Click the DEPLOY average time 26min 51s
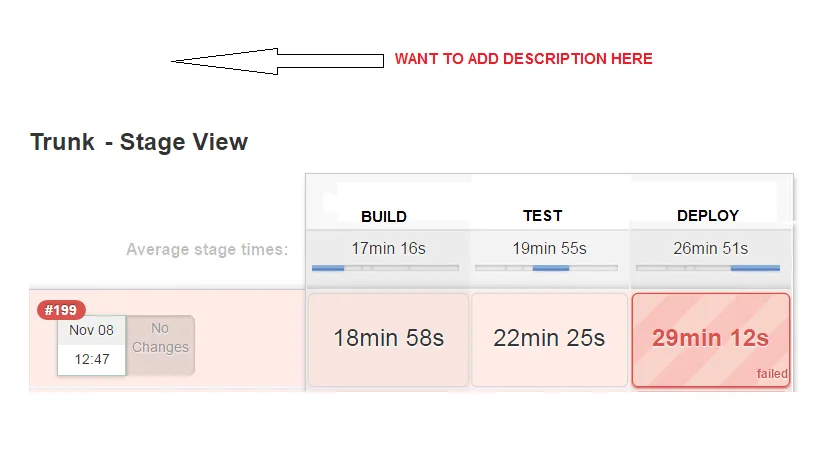Screen dimensions: 835x470 point(709,248)
